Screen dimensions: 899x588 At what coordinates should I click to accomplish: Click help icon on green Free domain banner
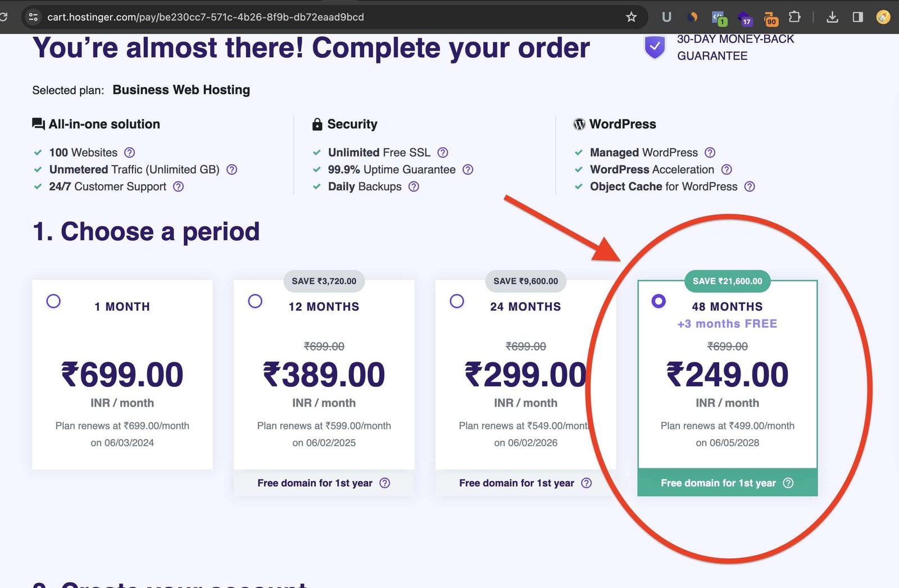tap(788, 483)
